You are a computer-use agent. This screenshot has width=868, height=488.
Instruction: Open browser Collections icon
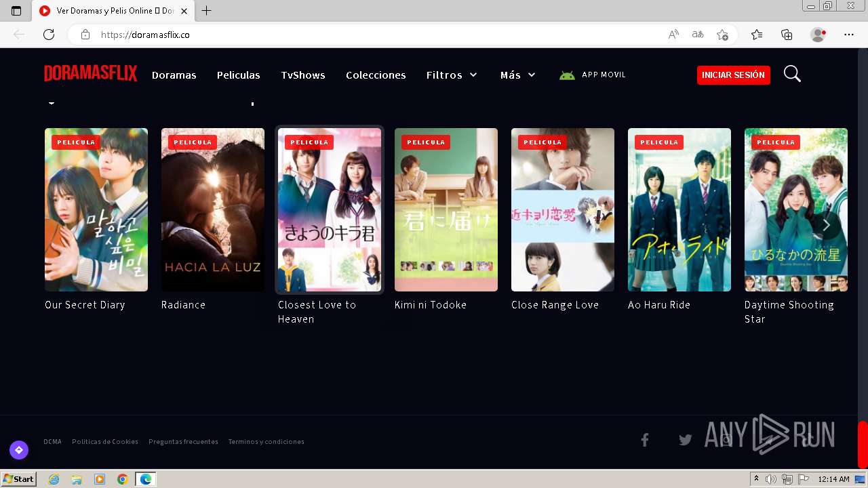click(787, 35)
